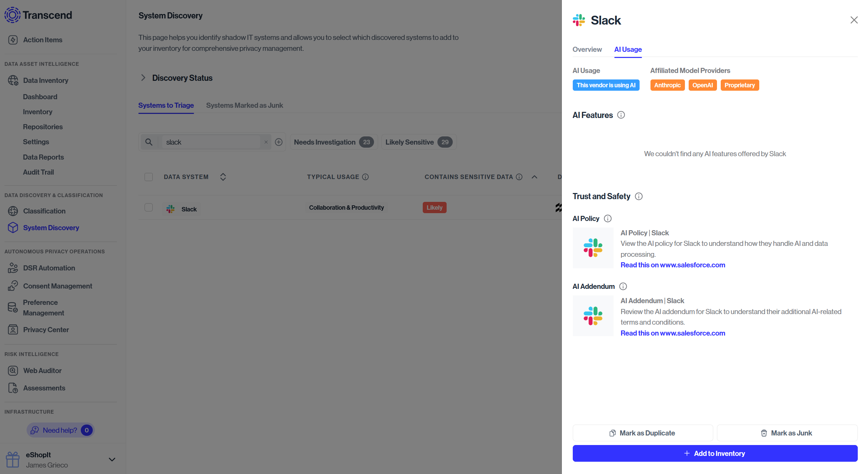The image size is (868, 474).
Task: Click the Typical Usage info icon
Action: pyautogui.click(x=365, y=177)
